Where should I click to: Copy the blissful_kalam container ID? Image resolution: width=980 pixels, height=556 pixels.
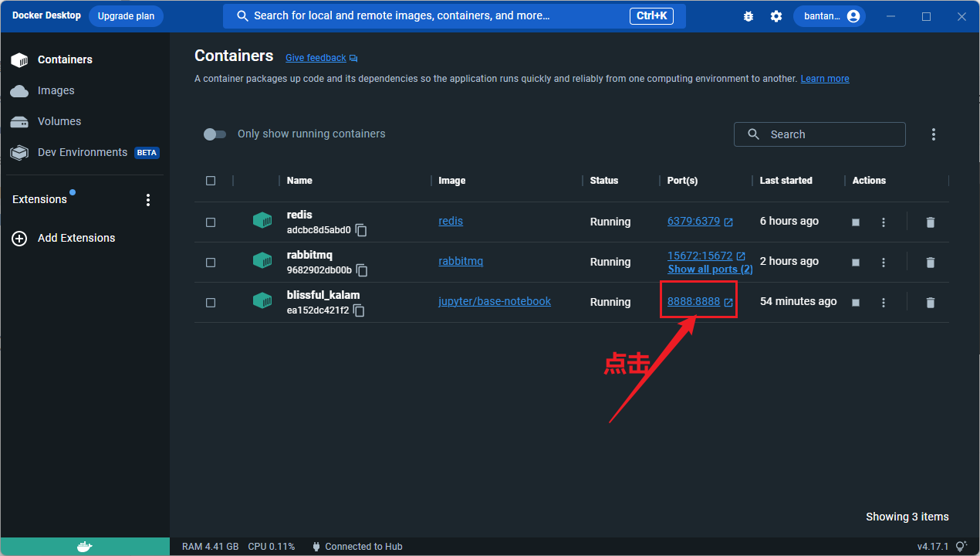[359, 310]
